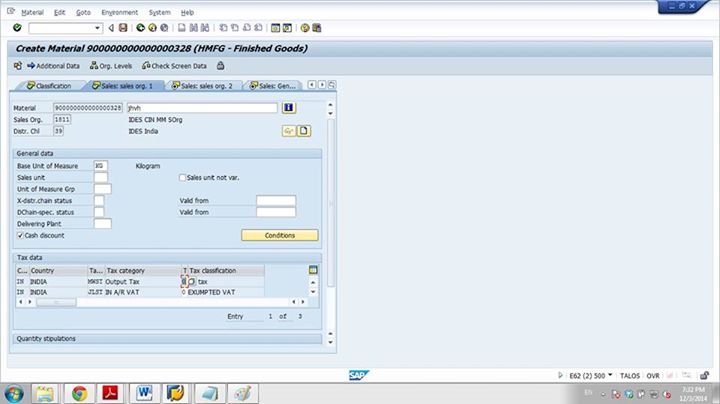The image size is (720, 404).
Task: Click the lock icon at the status bar's right end
Action: (704, 375)
